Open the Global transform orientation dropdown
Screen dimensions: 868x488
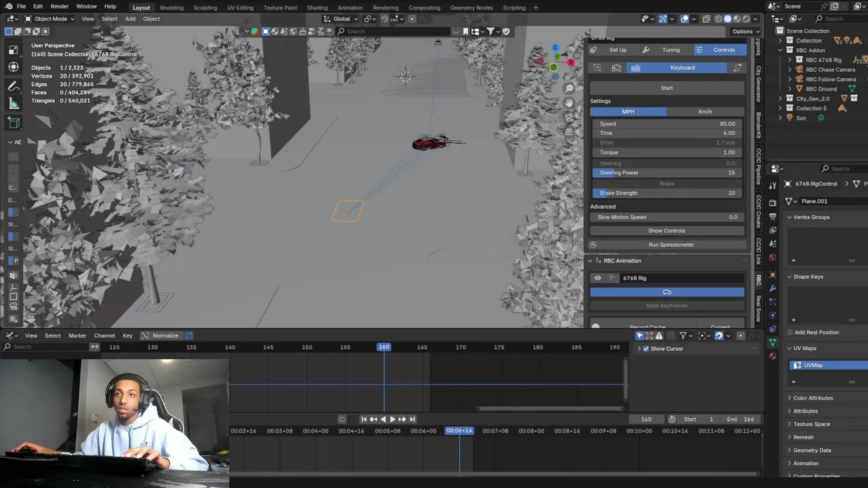[x=341, y=19]
